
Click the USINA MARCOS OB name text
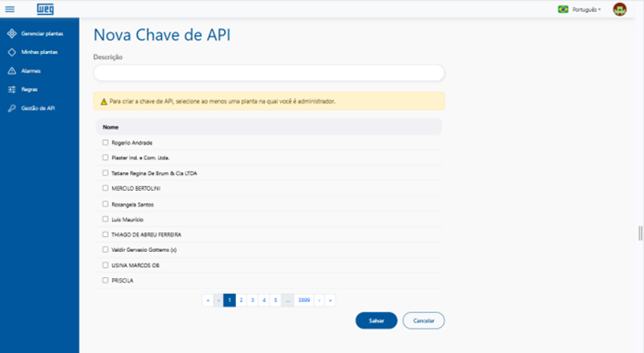coord(135,265)
